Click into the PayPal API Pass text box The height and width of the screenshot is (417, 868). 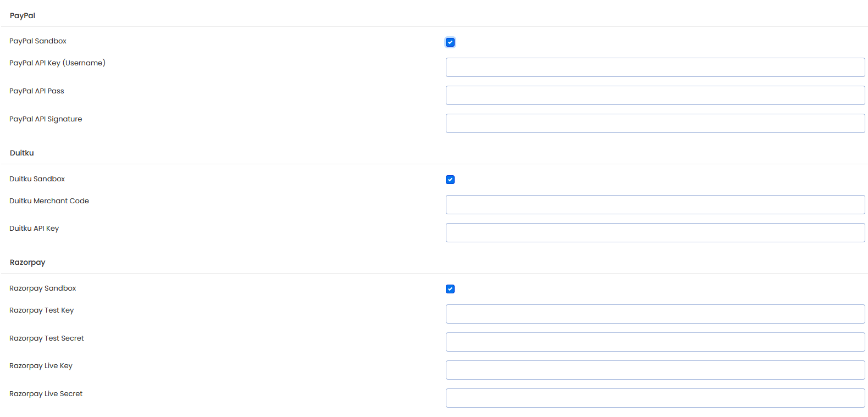click(x=655, y=95)
